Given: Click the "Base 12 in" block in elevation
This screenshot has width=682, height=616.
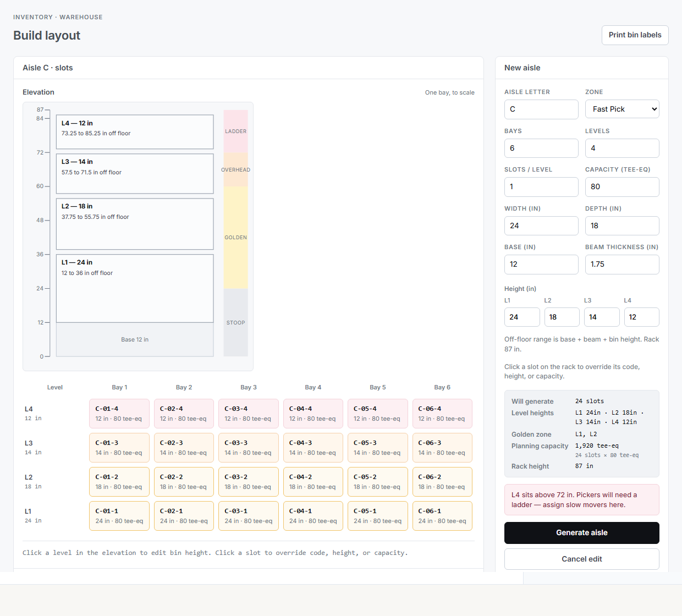Looking at the screenshot, I should (135, 339).
